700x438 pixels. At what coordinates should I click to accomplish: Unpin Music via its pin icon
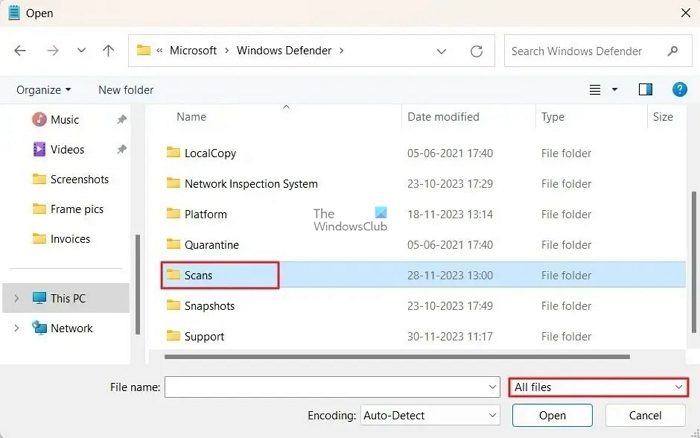click(121, 119)
